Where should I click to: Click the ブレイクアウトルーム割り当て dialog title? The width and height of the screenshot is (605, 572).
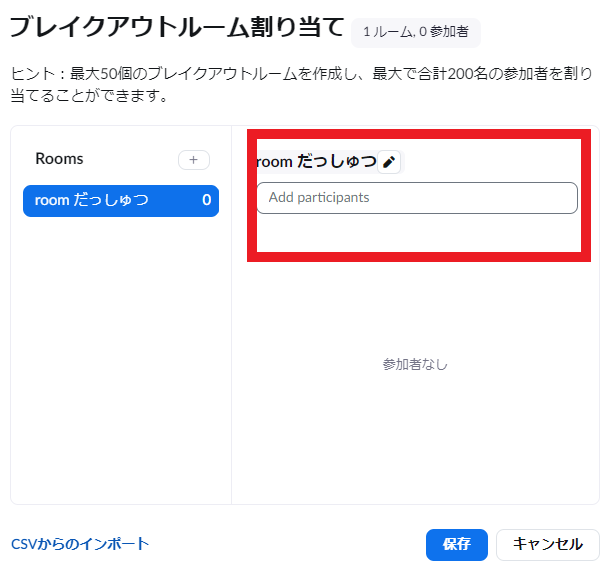click(176, 28)
